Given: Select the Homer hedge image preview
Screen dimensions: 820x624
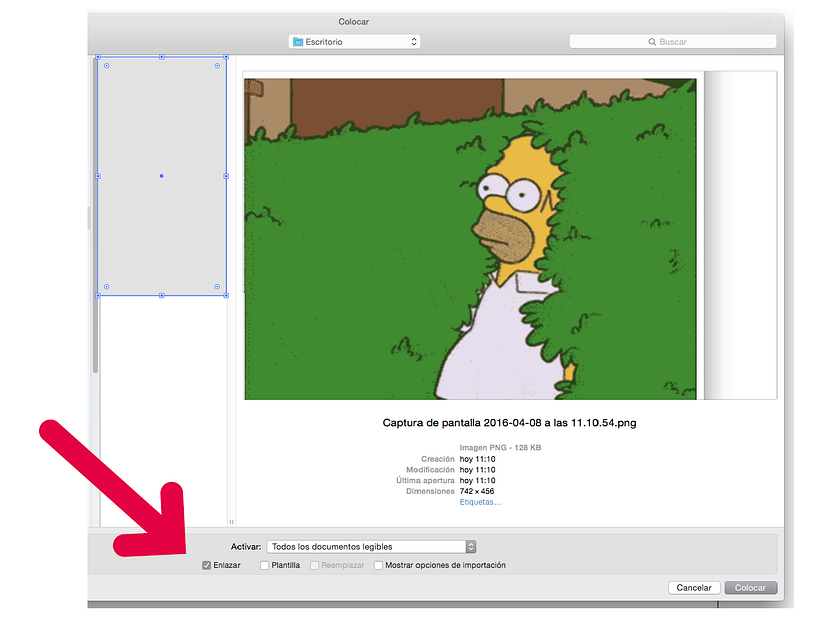Looking at the screenshot, I should point(470,235).
